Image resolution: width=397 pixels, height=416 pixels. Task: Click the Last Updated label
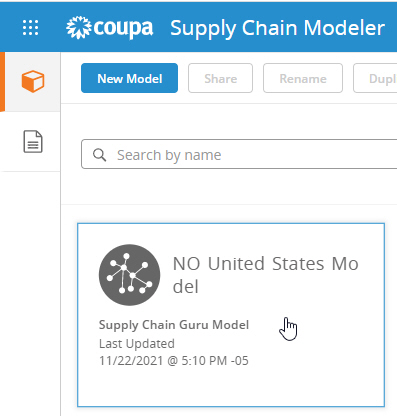[x=137, y=343]
